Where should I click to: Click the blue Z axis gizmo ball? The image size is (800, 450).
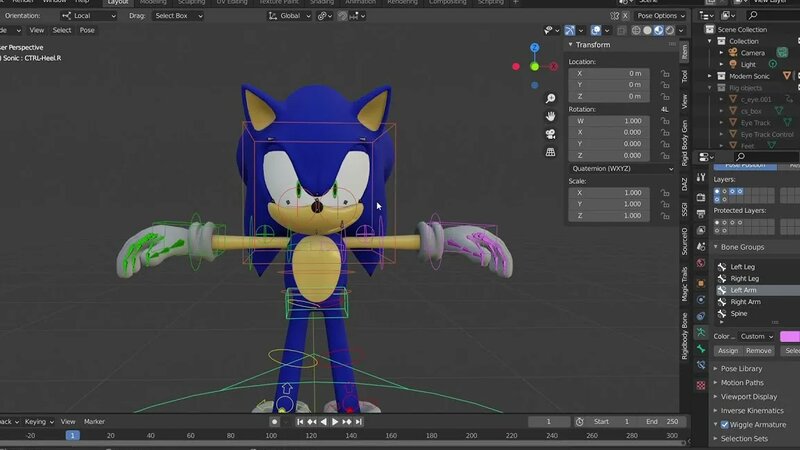point(534,47)
